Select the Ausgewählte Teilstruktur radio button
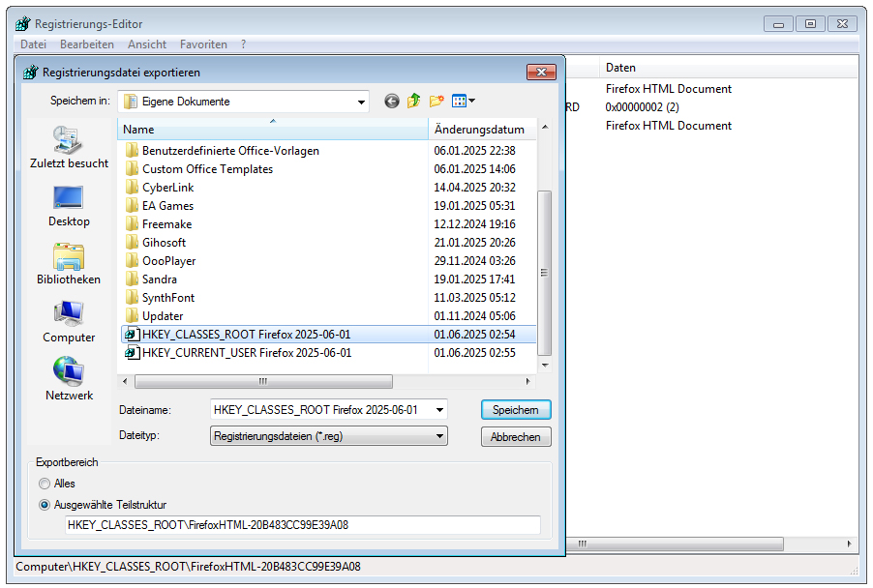 tap(45, 505)
